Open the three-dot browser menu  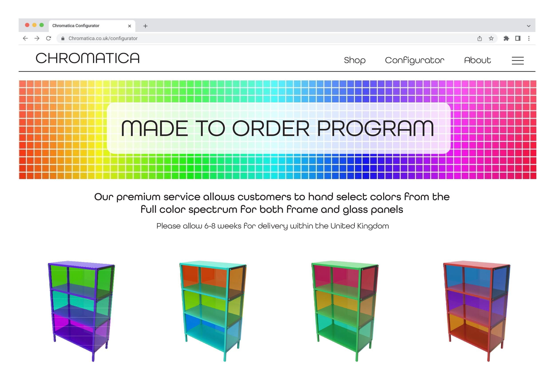pos(529,38)
